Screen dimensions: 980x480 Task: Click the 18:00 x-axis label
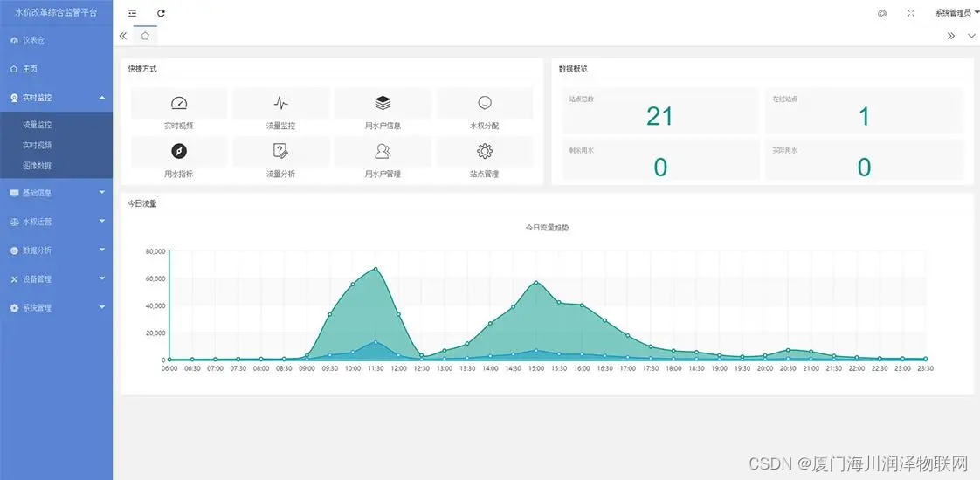click(673, 369)
